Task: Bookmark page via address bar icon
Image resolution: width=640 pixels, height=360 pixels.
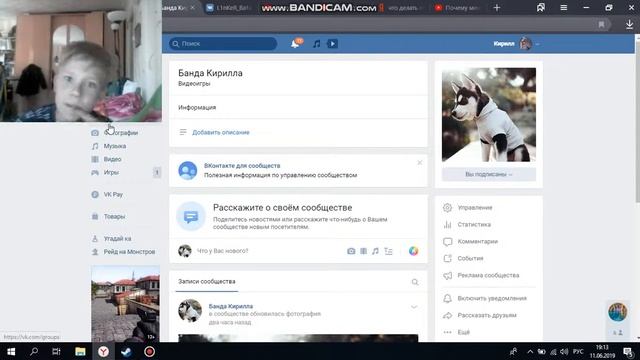Action: tap(601, 24)
